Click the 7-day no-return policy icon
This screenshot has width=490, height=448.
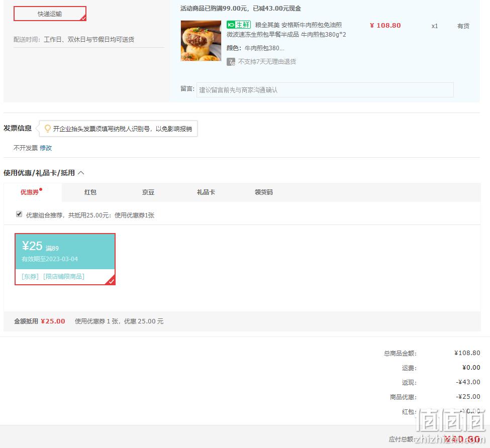tap(231, 62)
